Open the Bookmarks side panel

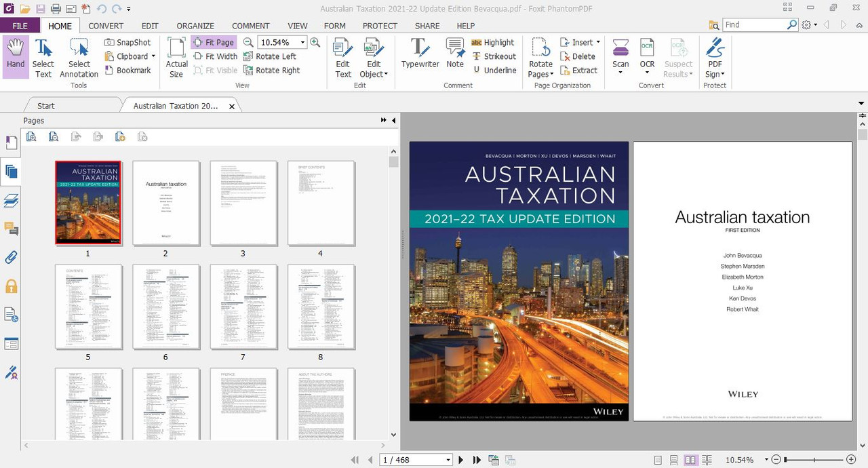11,142
